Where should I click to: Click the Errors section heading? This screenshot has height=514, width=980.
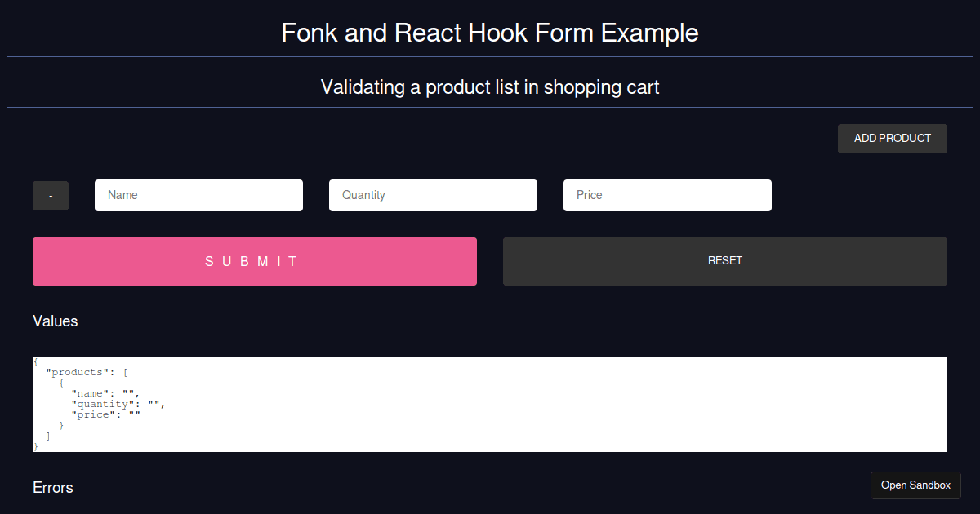click(53, 488)
